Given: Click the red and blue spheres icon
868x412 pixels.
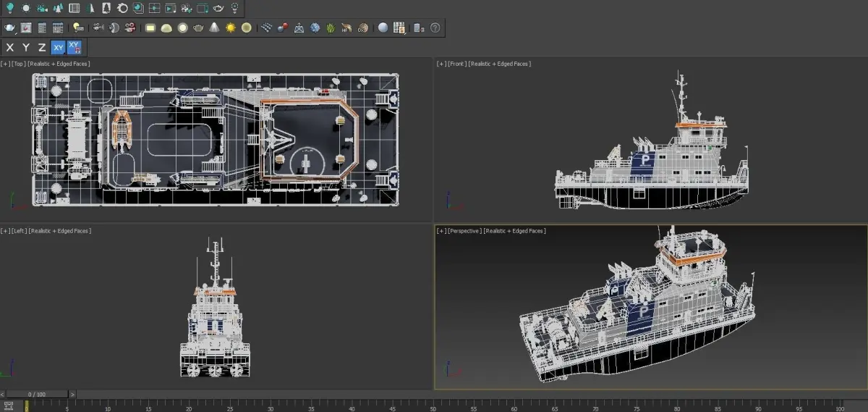Looking at the screenshot, I should pyautogui.click(x=283, y=28).
